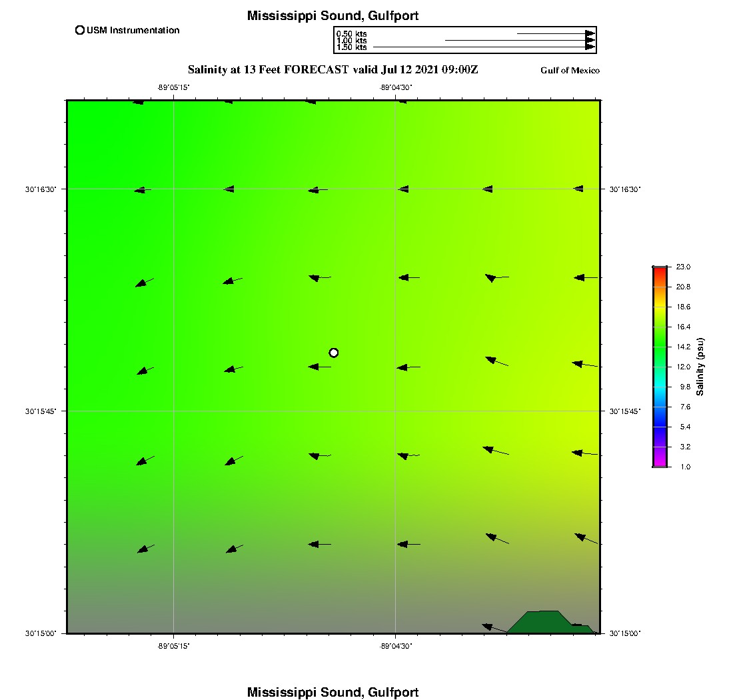This screenshot has height=700, width=733.
Task: Select the 0.50 kts scale arrow head
Action: (x=590, y=33)
